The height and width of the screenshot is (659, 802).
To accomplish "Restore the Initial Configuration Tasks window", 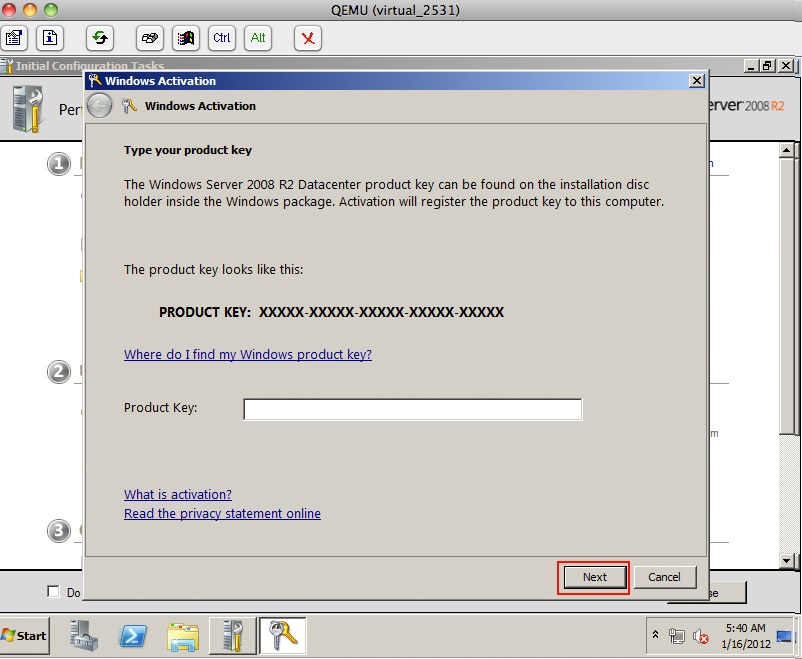I will click(x=767, y=65).
